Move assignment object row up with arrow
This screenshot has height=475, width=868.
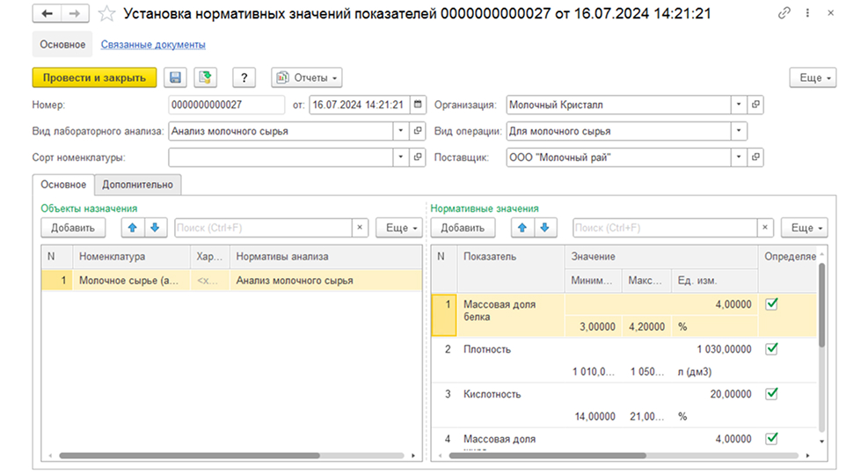[x=132, y=228]
